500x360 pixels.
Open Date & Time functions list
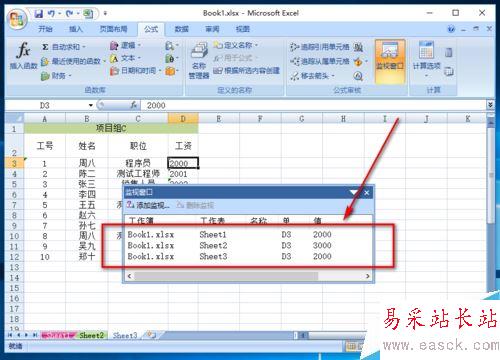coord(135,71)
